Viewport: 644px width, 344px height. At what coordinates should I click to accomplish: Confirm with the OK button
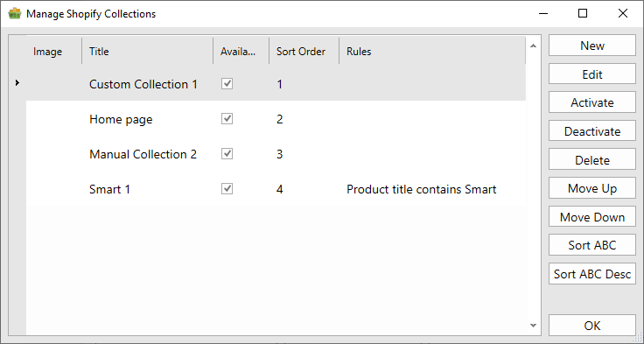(x=592, y=326)
